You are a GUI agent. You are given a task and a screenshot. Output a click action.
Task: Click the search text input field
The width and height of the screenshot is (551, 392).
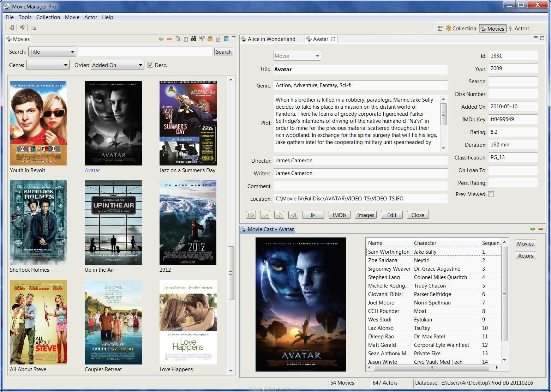(145, 52)
